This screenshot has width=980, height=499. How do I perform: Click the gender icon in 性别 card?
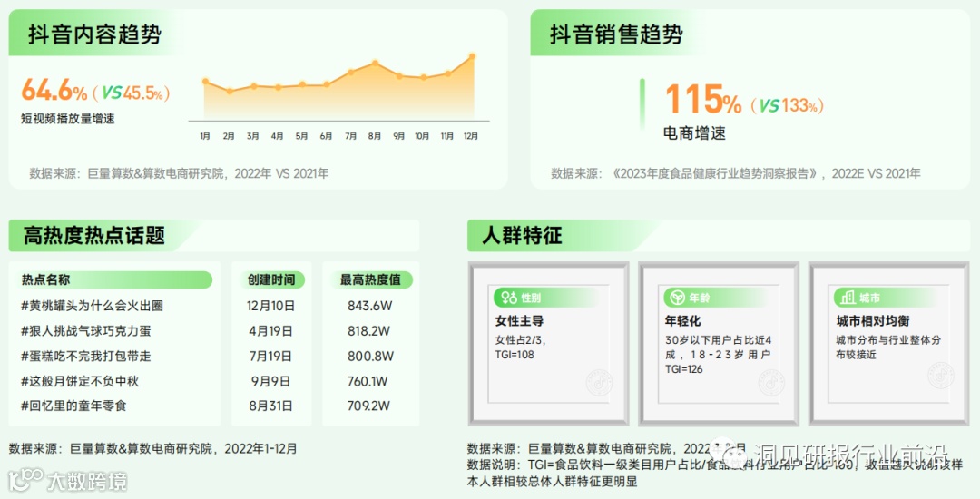click(509, 298)
